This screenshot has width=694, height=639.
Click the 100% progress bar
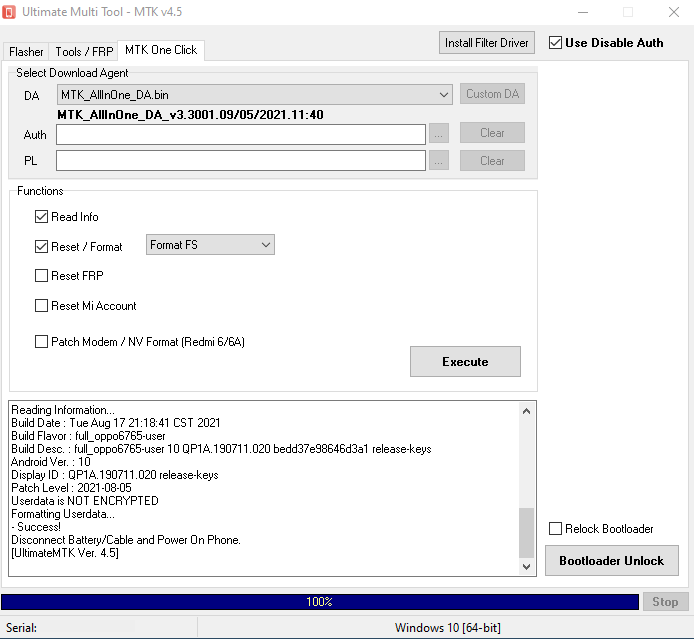coord(320,602)
